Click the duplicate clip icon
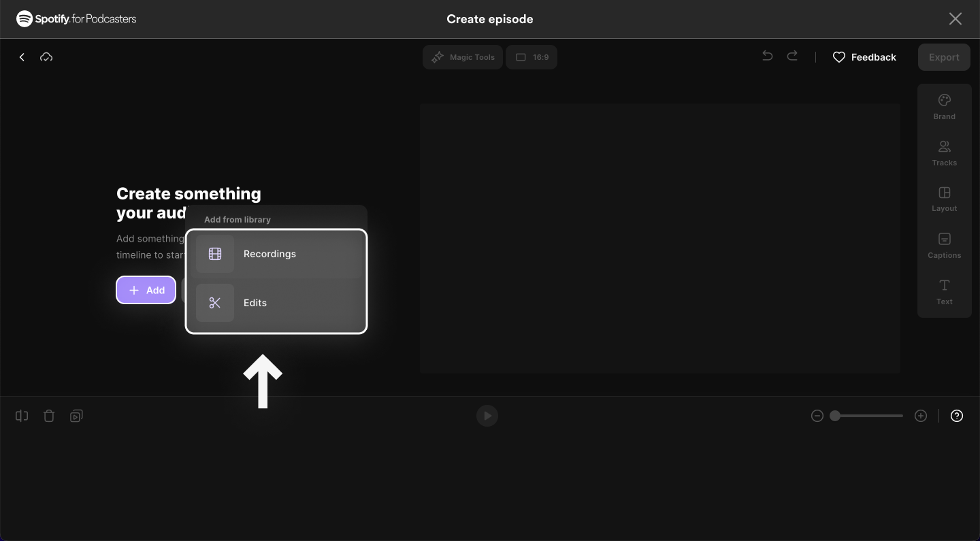This screenshot has height=541, width=980. [76, 416]
